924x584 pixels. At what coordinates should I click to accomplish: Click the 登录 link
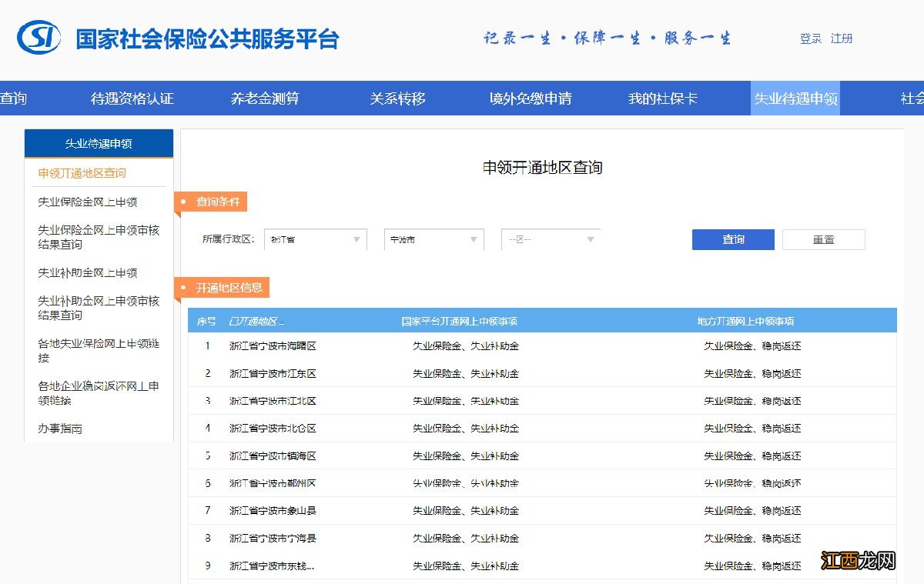point(809,38)
